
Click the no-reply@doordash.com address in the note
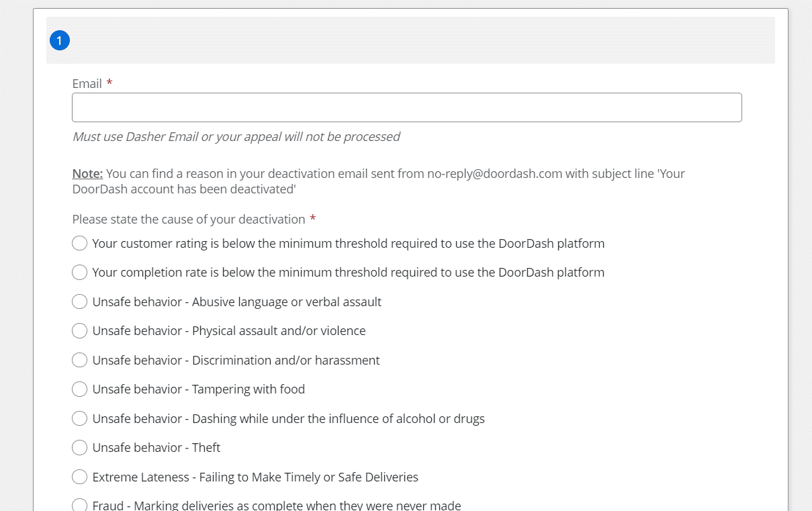pyautogui.click(x=494, y=174)
